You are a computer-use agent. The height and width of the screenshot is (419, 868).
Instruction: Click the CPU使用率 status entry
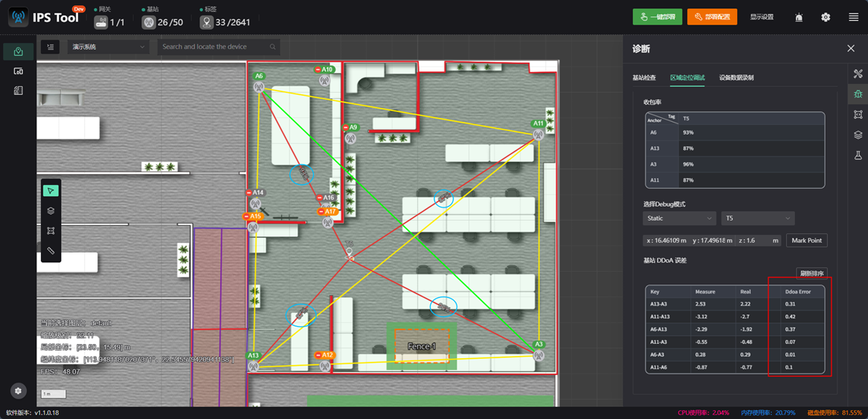pyautogui.click(x=704, y=413)
